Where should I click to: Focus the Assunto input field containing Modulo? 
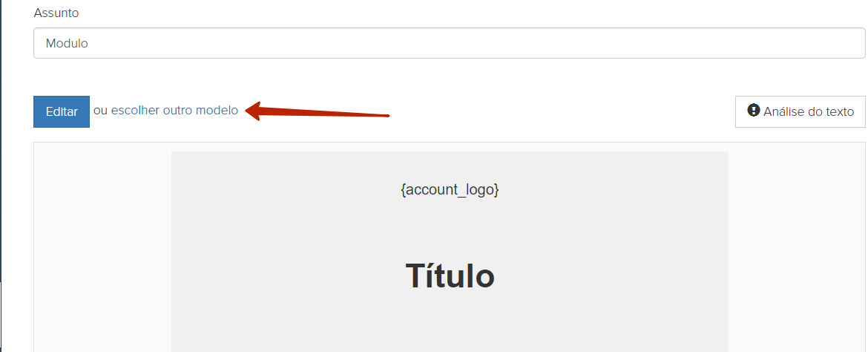click(449, 43)
